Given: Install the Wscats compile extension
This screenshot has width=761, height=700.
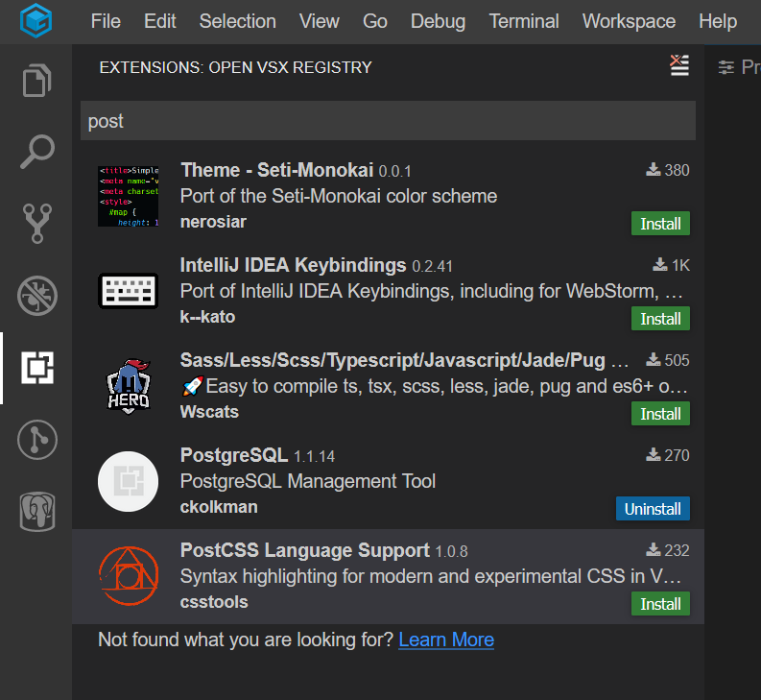Looking at the screenshot, I should (x=660, y=414).
